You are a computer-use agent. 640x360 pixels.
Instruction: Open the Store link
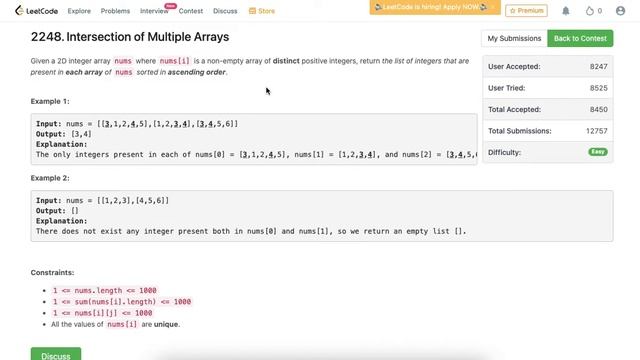266,11
